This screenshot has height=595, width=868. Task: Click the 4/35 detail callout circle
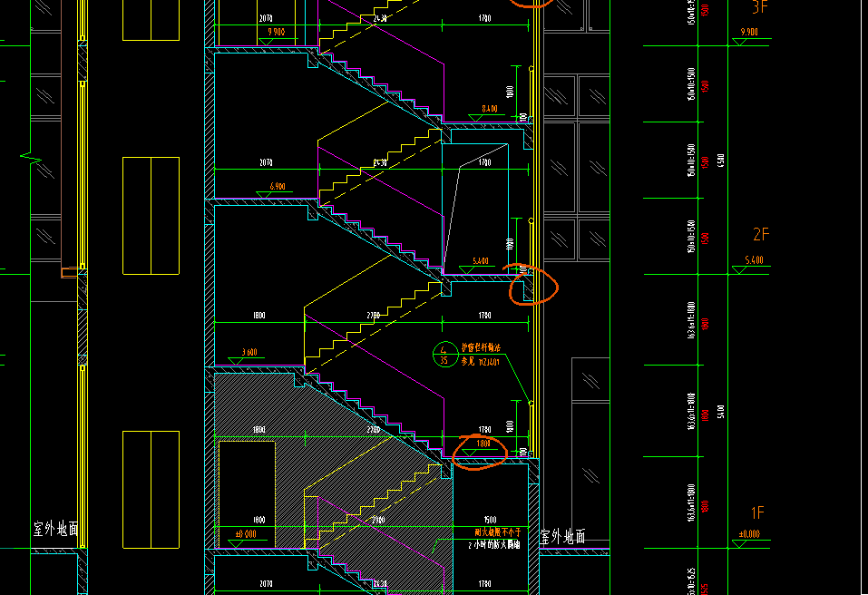(x=444, y=355)
